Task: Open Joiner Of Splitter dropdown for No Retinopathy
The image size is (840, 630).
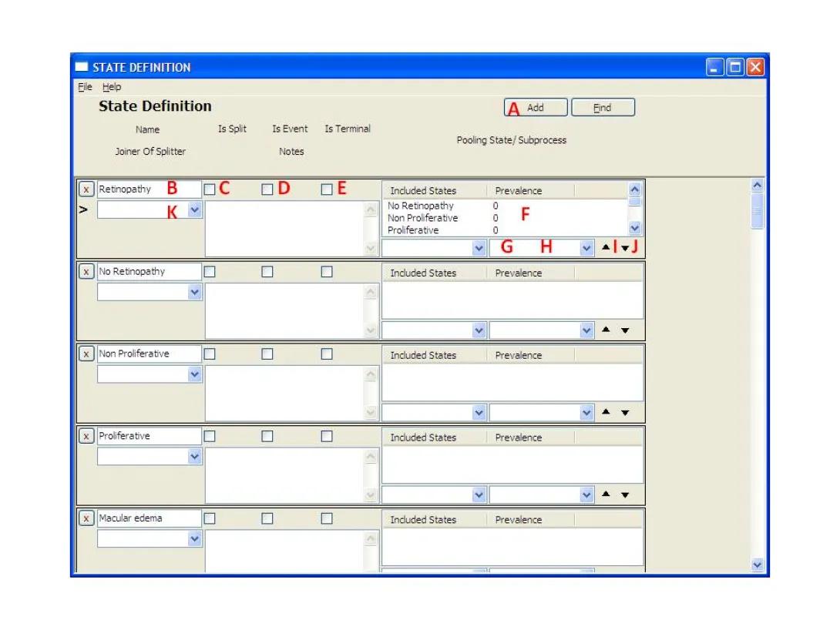Action: (195, 292)
